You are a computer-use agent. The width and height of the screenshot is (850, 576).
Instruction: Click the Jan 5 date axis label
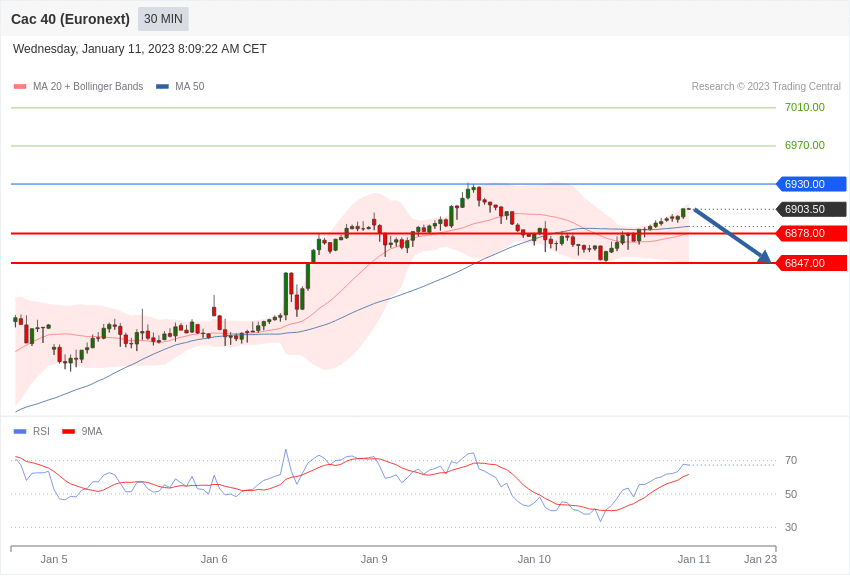pos(54,559)
